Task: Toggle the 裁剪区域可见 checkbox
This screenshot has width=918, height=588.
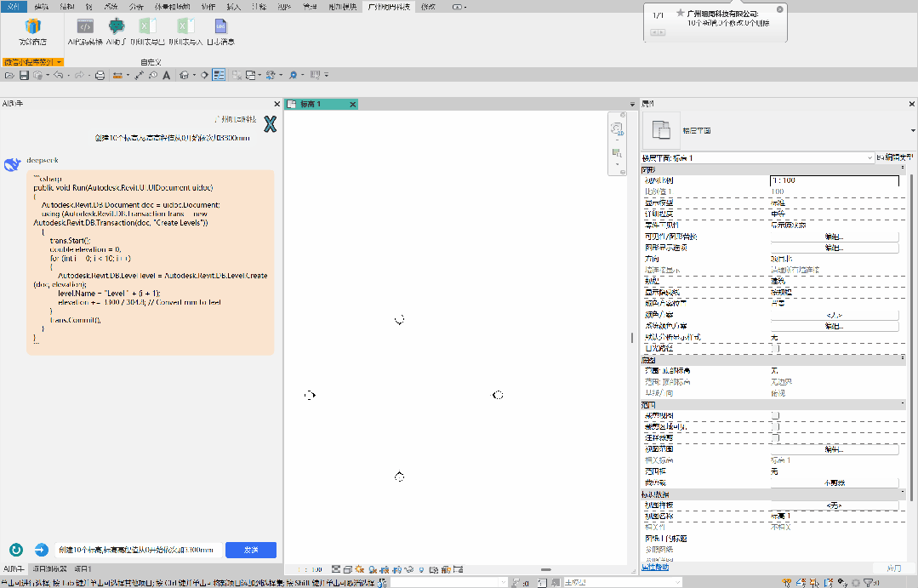Action: 775,426
